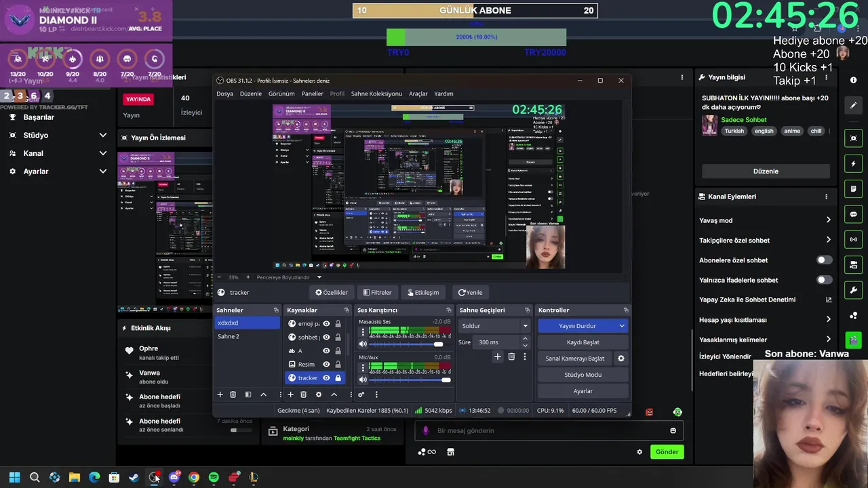This screenshot has height=488, width=868.
Task: Hide the tracker source
Action: [326, 378]
